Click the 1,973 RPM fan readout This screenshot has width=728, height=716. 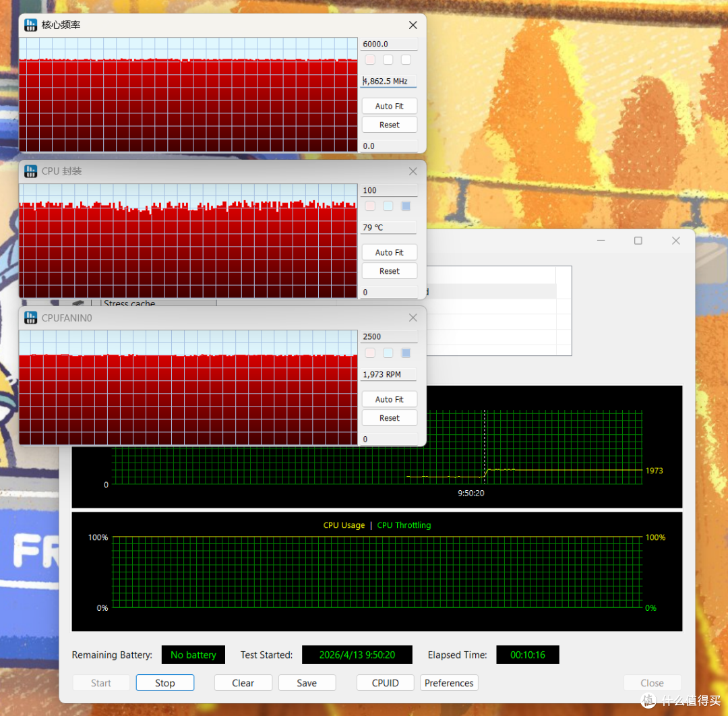click(389, 374)
